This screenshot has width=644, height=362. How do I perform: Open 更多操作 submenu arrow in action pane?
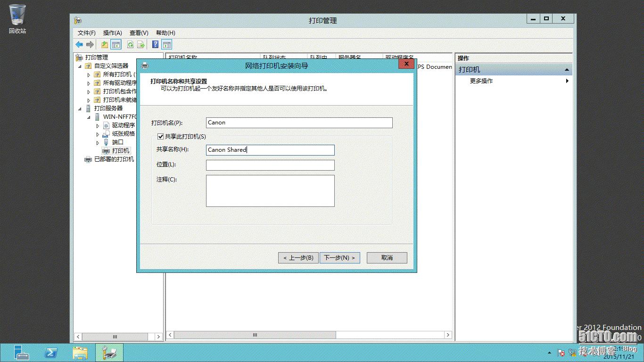tap(568, 81)
